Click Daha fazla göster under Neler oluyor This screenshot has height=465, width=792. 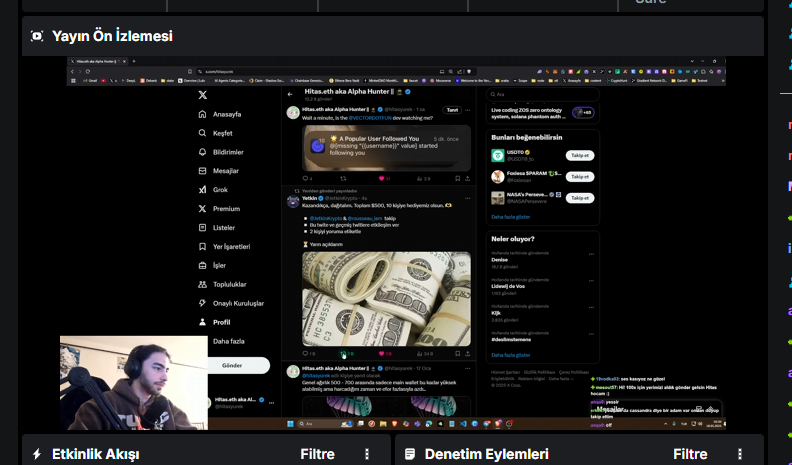point(511,355)
